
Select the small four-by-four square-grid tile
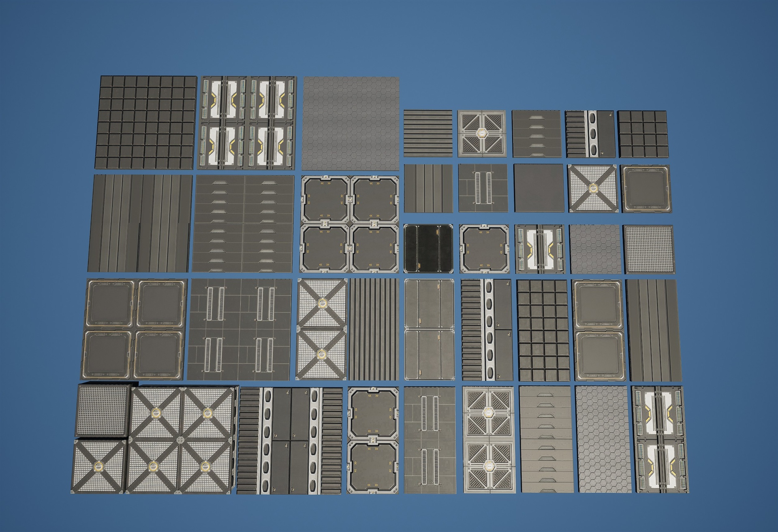(x=642, y=134)
